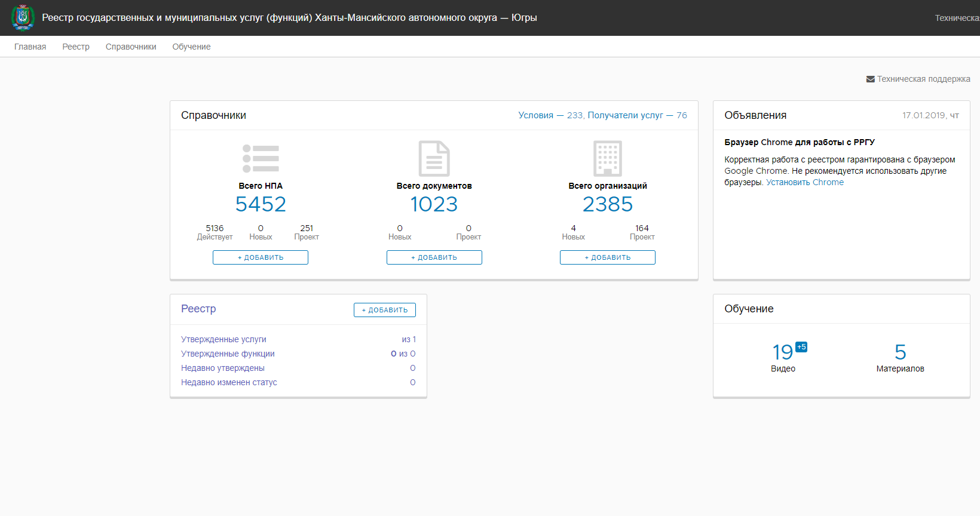Click the total documents number 1023

tap(434, 204)
